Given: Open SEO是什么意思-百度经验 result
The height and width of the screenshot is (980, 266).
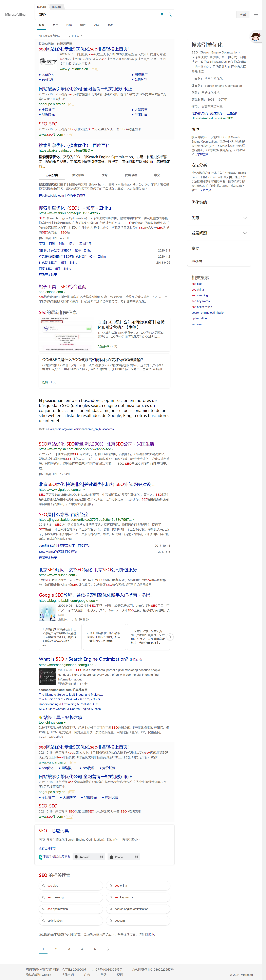Looking at the screenshot, I should pyautogui.click(x=63, y=514).
